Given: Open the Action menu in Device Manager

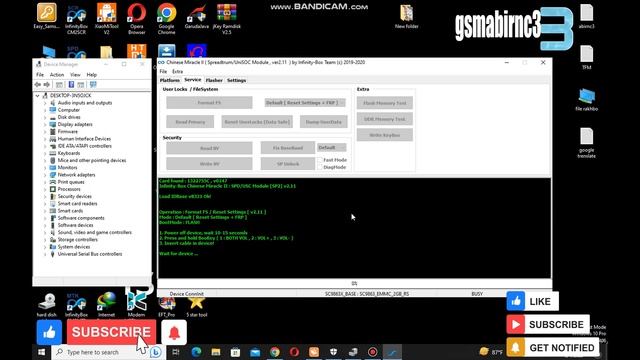Looking at the screenshot, I should 57,75.
